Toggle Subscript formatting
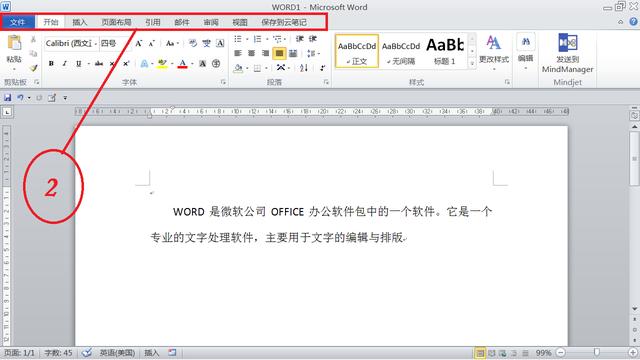The image size is (640, 360). pyautogui.click(x=113, y=64)
